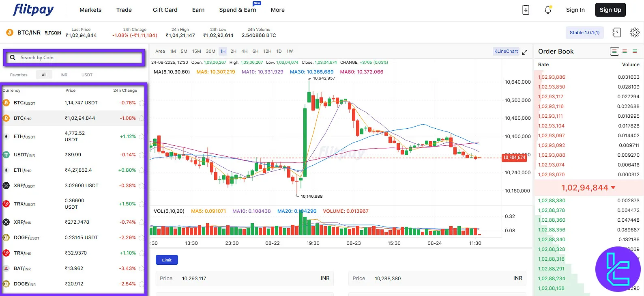Set chart interval to 5M
Screen dimensions: 644x296
[x=184, y=51]
